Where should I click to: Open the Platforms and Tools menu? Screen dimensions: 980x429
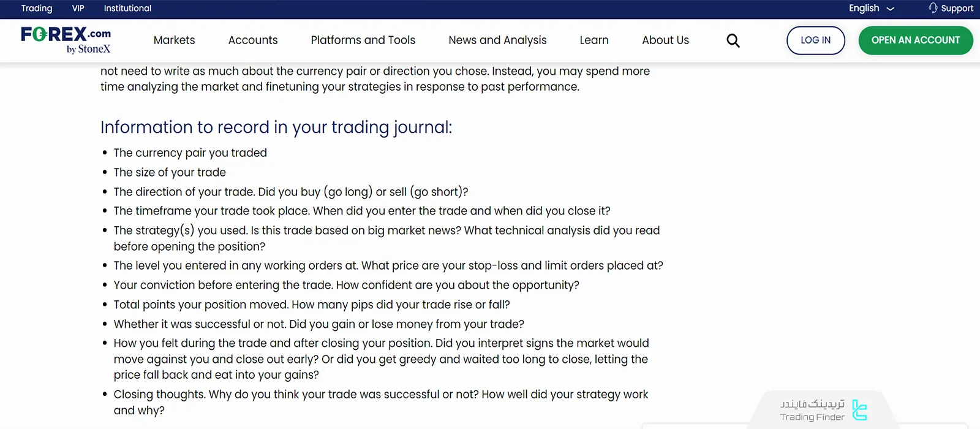click(x=363, y=40)
